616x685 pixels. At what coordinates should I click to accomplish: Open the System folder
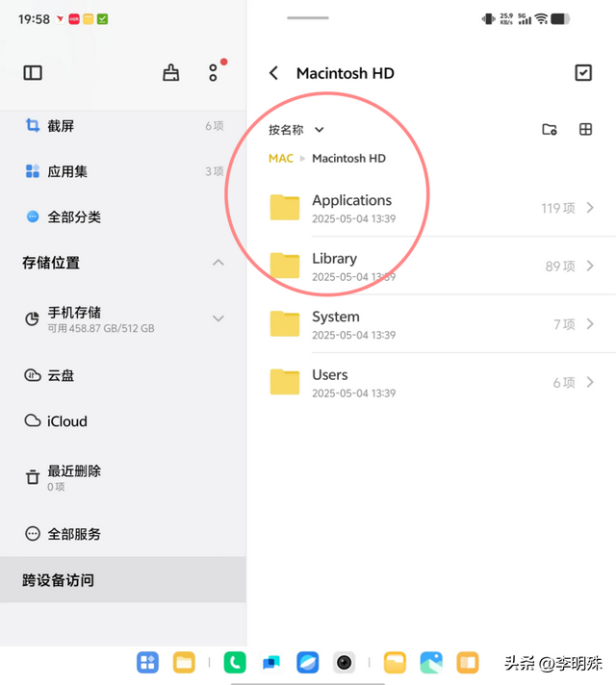431,324
